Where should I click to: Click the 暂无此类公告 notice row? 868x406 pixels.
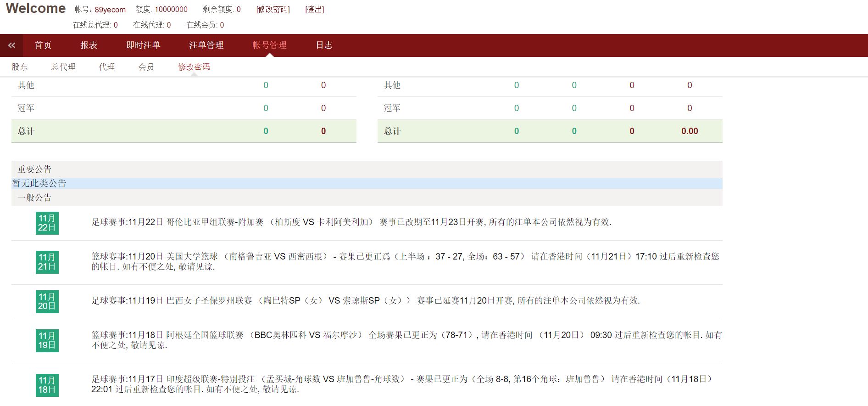pyautogui.click(x=367, y=183)
